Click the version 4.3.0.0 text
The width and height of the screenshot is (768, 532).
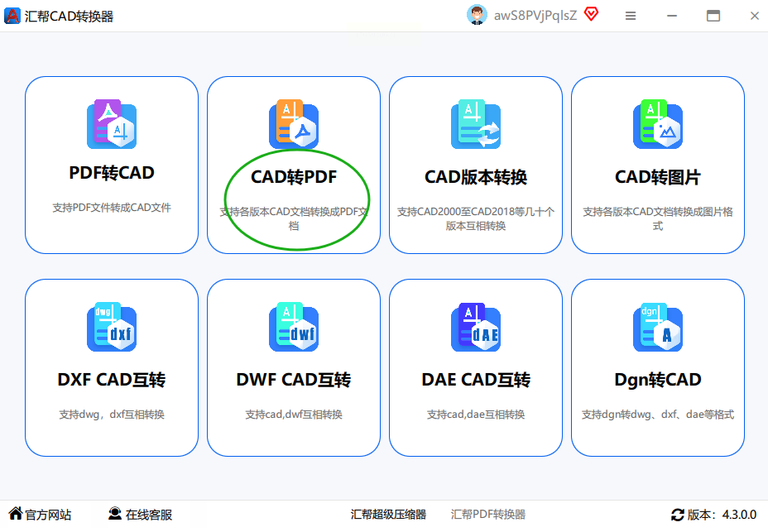tap(740, 515)
